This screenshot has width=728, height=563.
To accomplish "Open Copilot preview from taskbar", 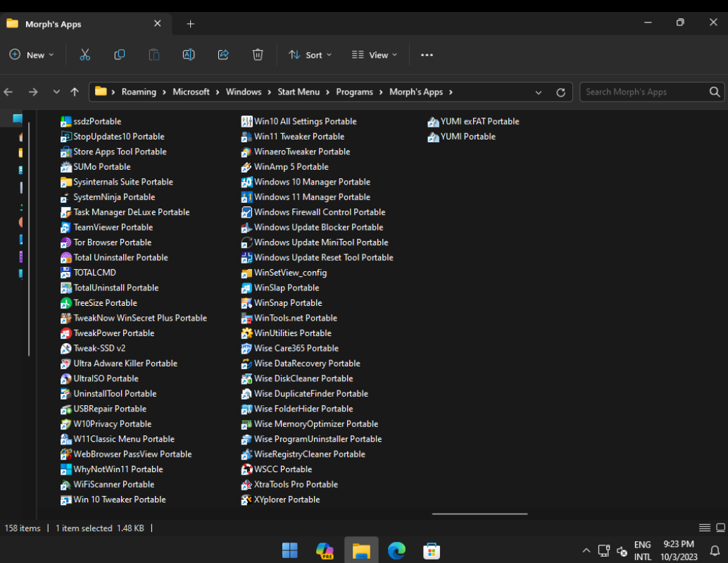I will (x=325, y=550).
